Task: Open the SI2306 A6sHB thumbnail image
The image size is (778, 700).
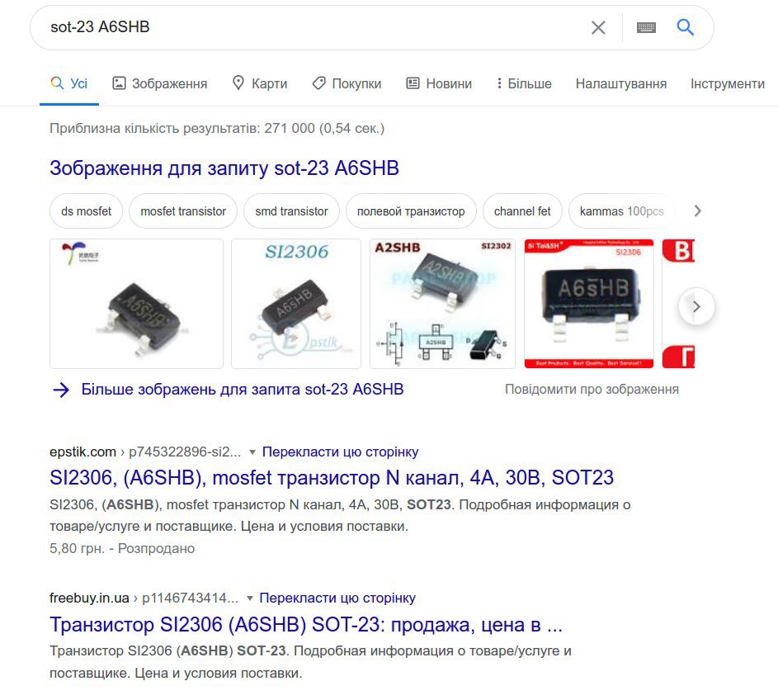Action: point(296,304)
